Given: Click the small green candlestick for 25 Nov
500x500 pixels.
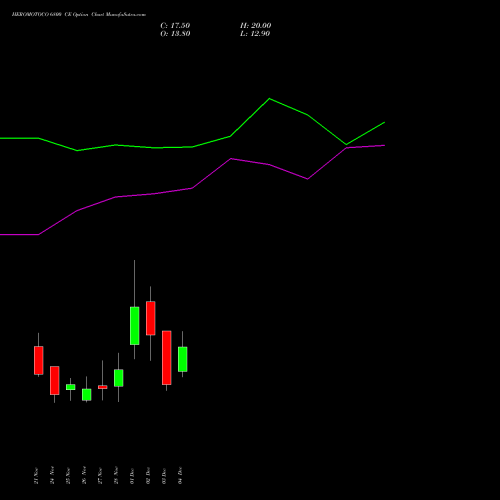Looking at the screenshot, I should tap(71, 387).
